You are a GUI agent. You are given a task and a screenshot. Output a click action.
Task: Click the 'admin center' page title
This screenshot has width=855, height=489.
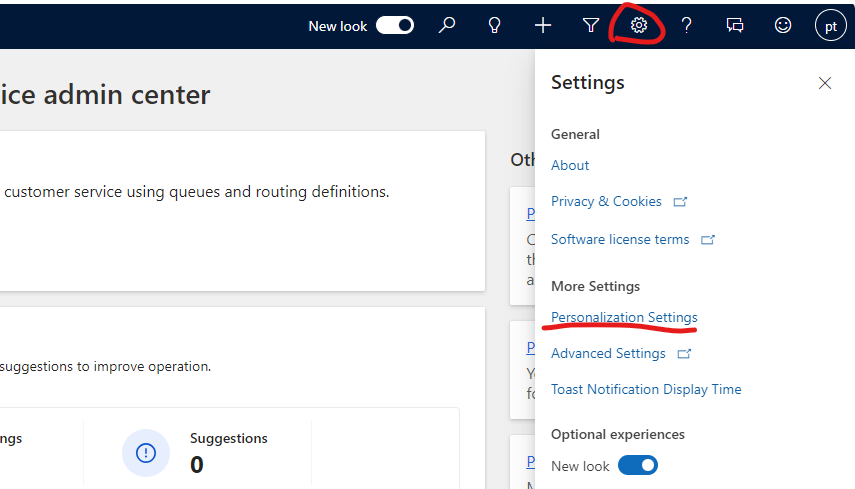click(105, 95)
